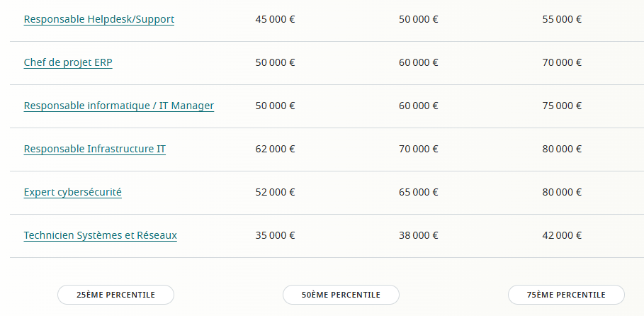Click the 55 000 € Helpdesk salary value

(x=561, y=19)
